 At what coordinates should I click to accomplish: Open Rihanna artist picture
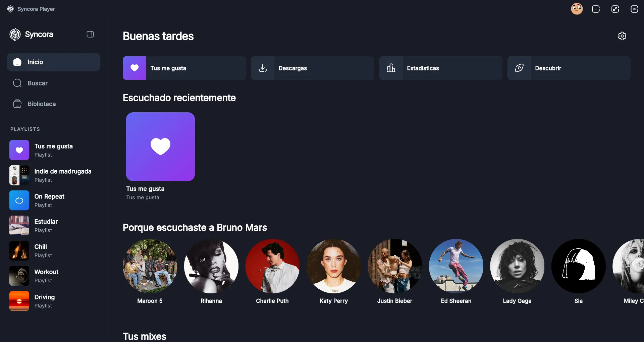[x=211, y=266]
